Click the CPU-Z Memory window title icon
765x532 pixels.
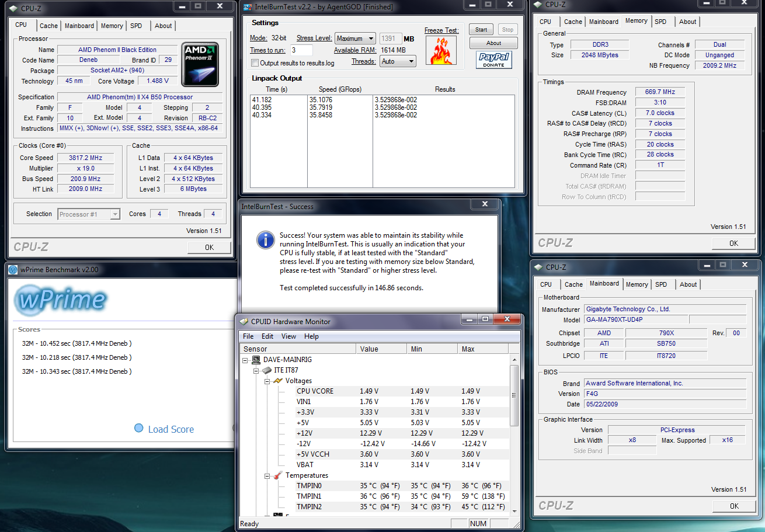(x=538, y=5)
